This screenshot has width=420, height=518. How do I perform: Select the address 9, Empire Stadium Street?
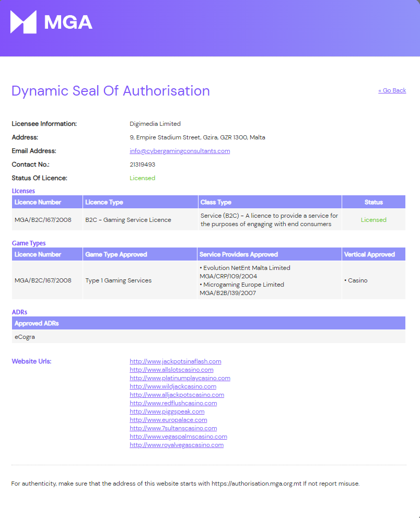coord(197,137)
